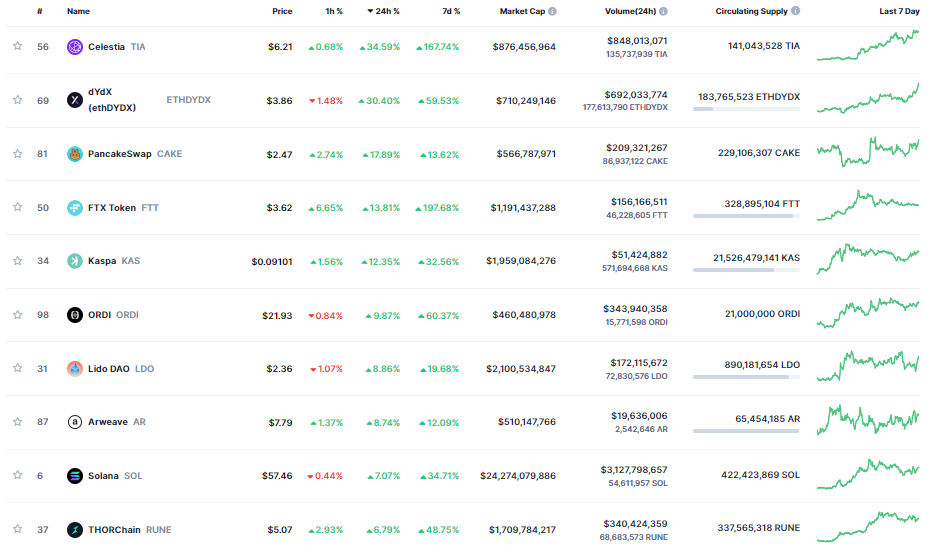942x552 pixels.
Task: Click Kaspa price $0.09101
Action: click(272, 262)
